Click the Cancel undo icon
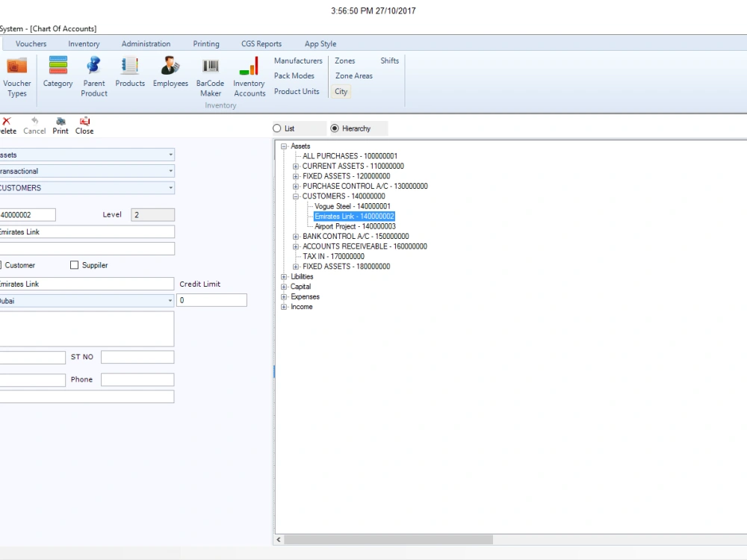The width and height of the screenshot is (747, 560). click(34, 121)
